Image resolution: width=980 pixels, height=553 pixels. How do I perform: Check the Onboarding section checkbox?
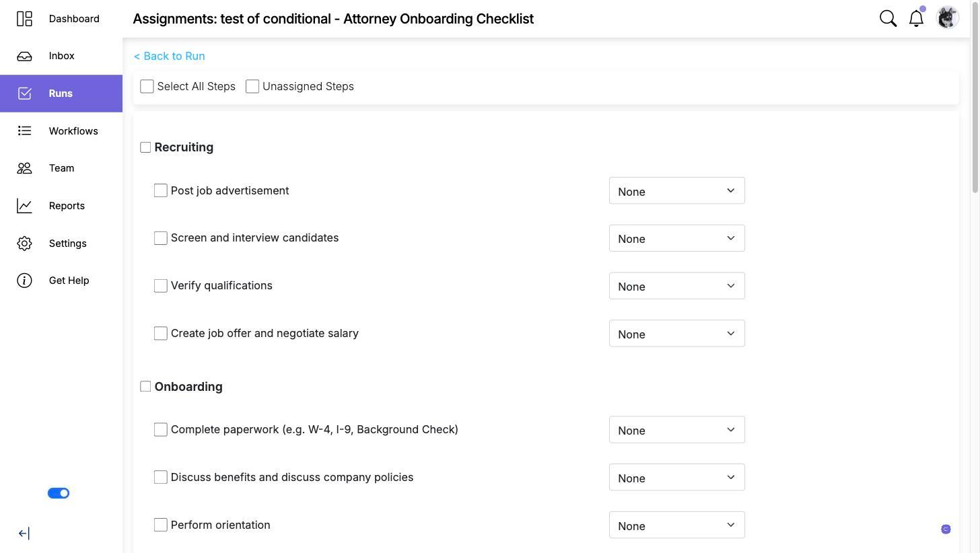click(x=145, y=386)
